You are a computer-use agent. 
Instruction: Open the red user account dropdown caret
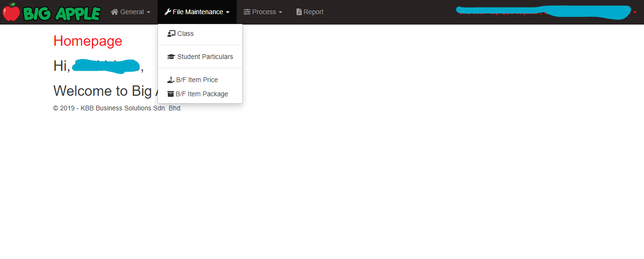point(635,12)
